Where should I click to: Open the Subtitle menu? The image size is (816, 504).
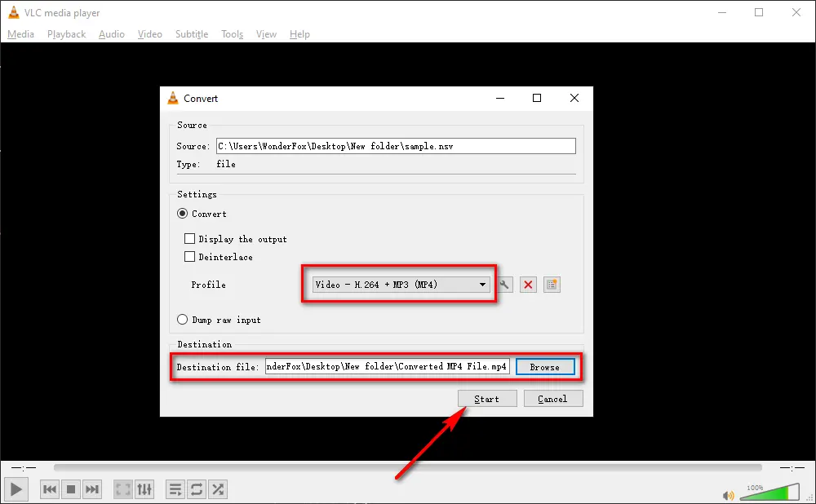tap(192, 33)
